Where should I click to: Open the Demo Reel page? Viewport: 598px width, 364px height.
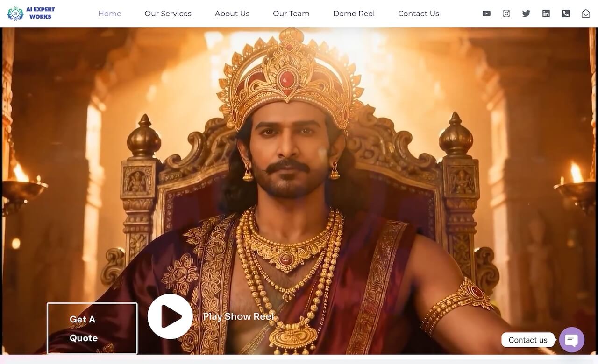(354, 14)
